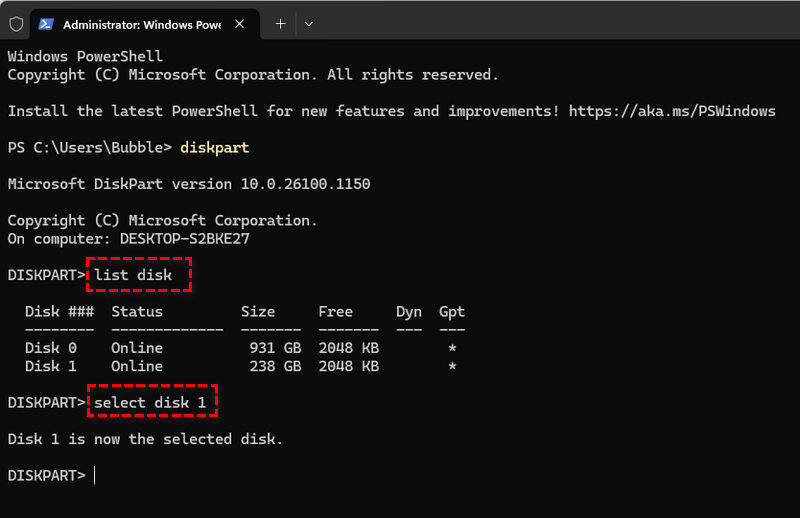Click the PowerShell icon on the tab

(x=46, y=23)
